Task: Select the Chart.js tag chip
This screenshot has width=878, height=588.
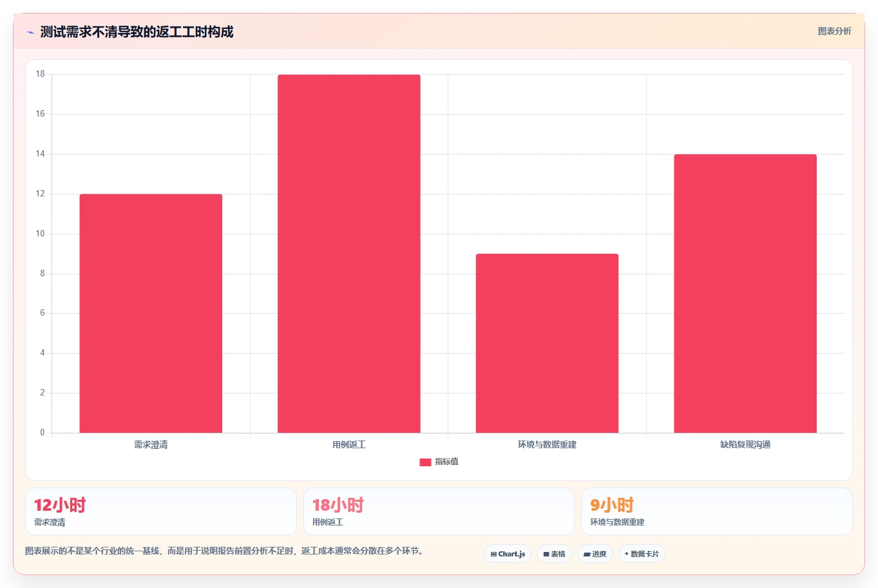Action: [508, 554]
